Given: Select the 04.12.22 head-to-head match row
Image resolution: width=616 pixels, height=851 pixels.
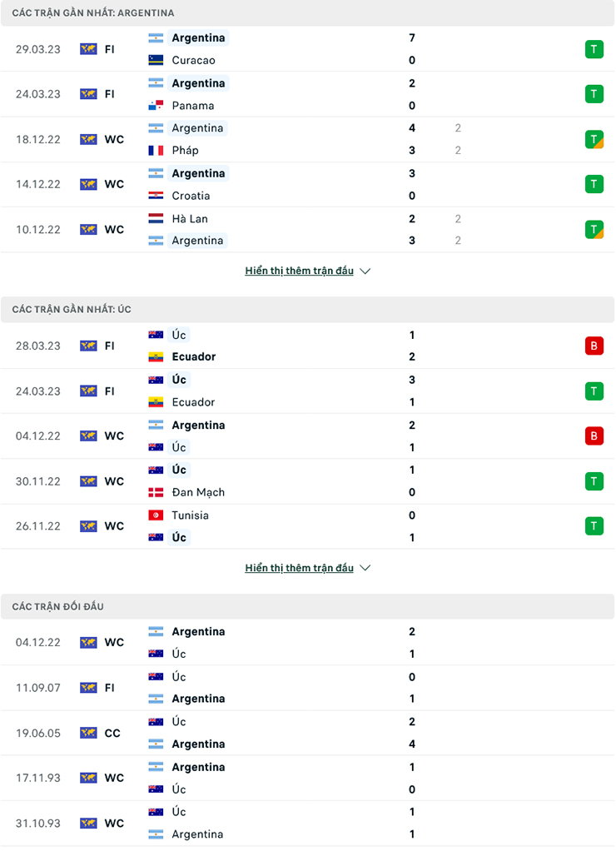Looking at the screenshot, I should [308, 642].
